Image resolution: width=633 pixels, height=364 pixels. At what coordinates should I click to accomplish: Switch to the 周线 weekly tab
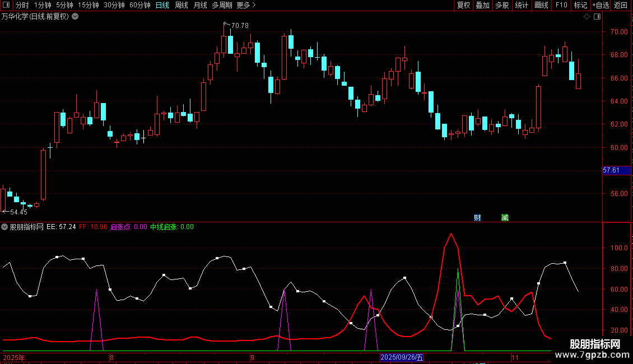tap(181, 5)
